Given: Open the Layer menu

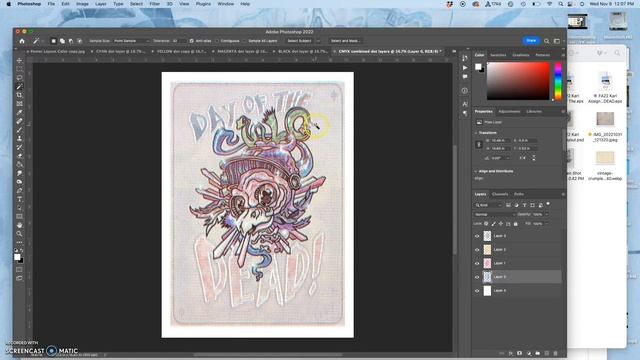Looking at the screenshot, I should point(100,4).
